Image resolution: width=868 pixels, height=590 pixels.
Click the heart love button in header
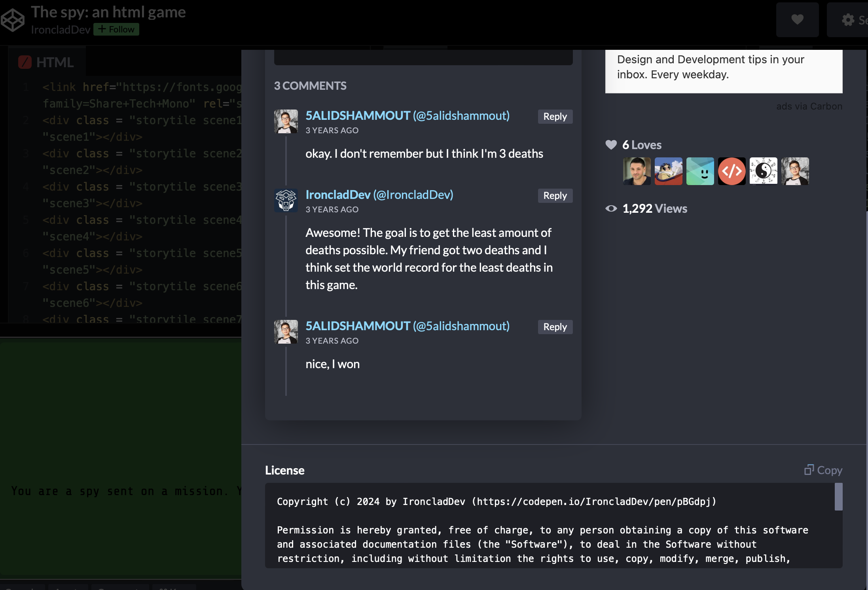point(797,20)
